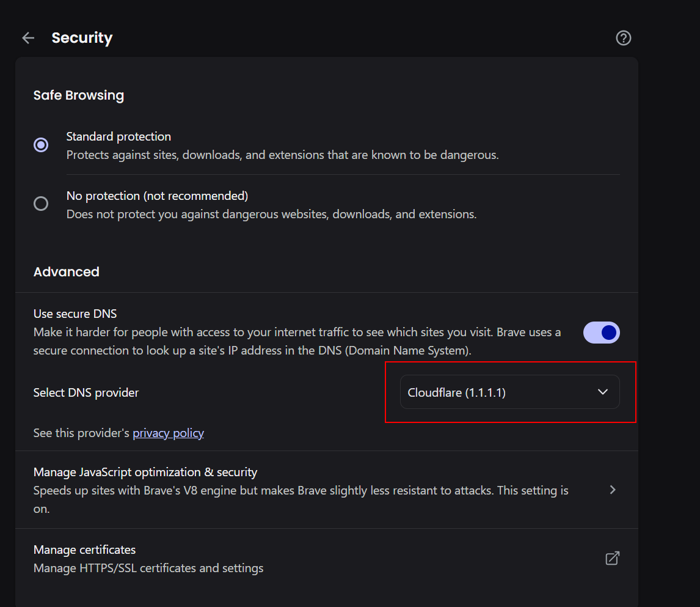Click the dropdown arrow on the DNS provider selector
This screenshot has height=607, width=700.
coord(602,392)
